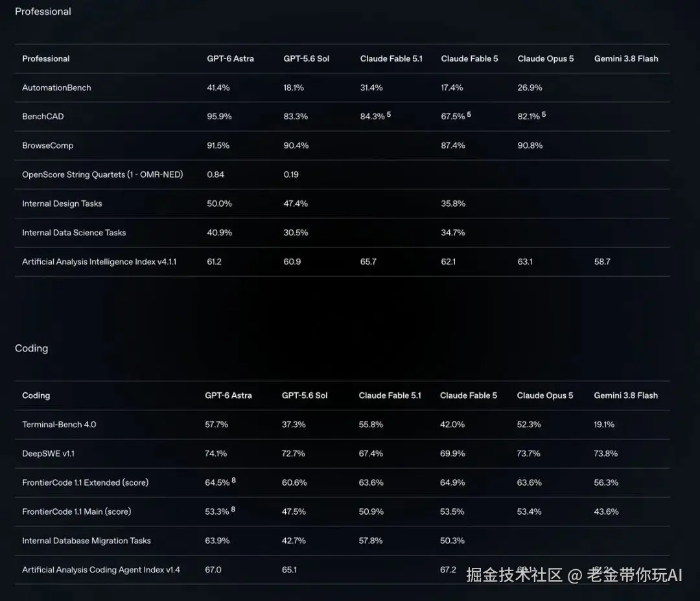Image resolution: width=700 pixels, height=601 pixels.
Task: Click the 95.9% BenchCAD value
Action: pyautogui.click(x=219, y=117)
